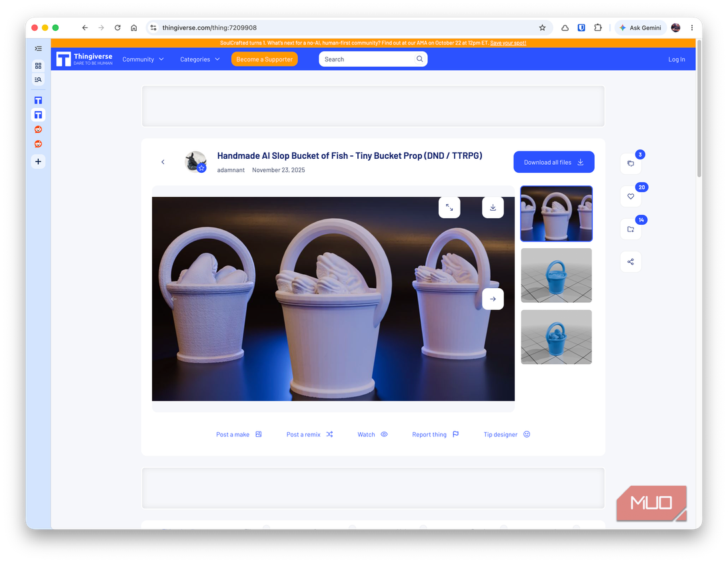Click the share icon

[631, 262]
